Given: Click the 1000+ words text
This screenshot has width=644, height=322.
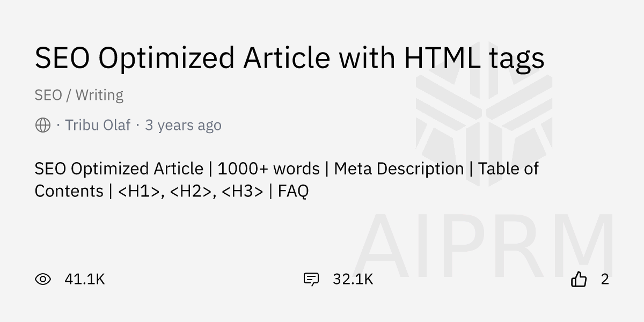Looking at the screenshot, I should [268, 169].
